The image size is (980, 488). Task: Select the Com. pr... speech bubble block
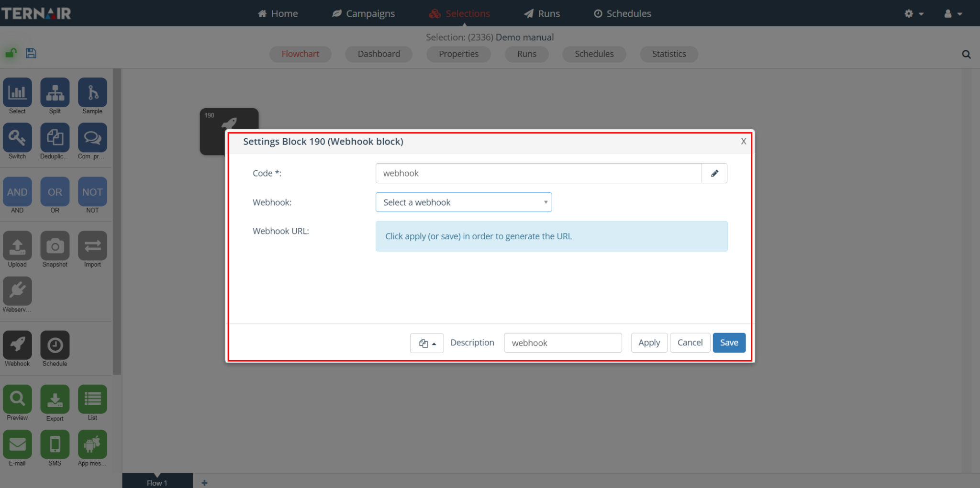(92, 137)
